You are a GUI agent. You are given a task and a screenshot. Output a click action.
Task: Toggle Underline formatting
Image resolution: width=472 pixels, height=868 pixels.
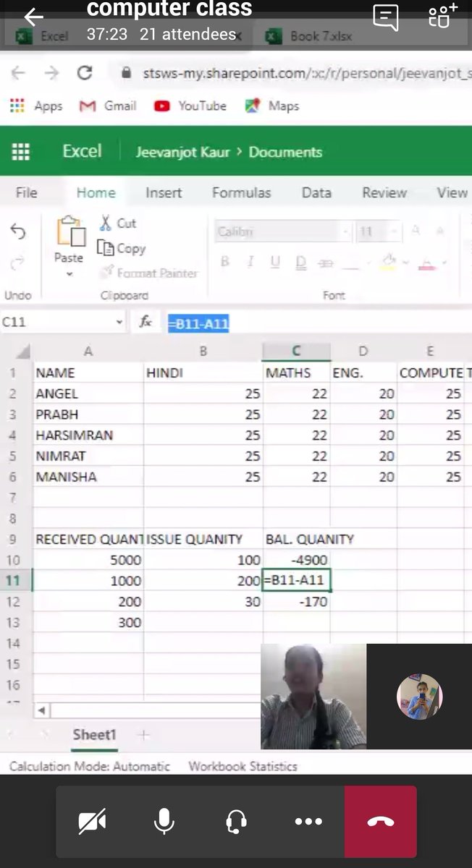(275, 262)
